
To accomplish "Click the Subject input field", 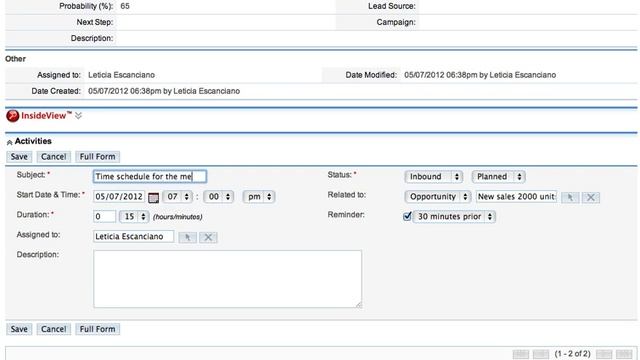I will click(150, 176).
